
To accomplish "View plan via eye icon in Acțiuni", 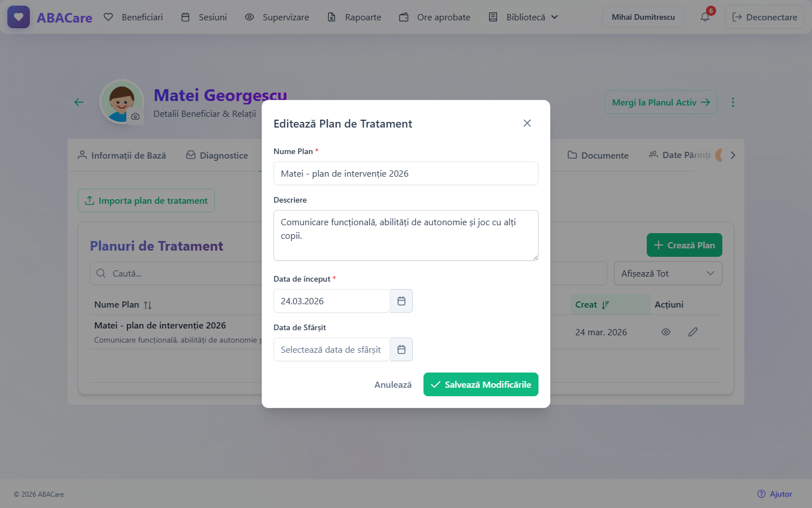I will 666,332.
